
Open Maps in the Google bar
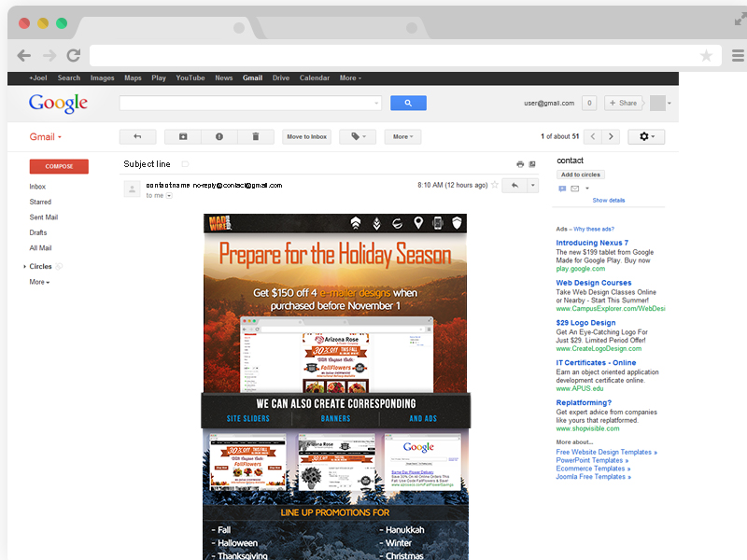point(133,78)
